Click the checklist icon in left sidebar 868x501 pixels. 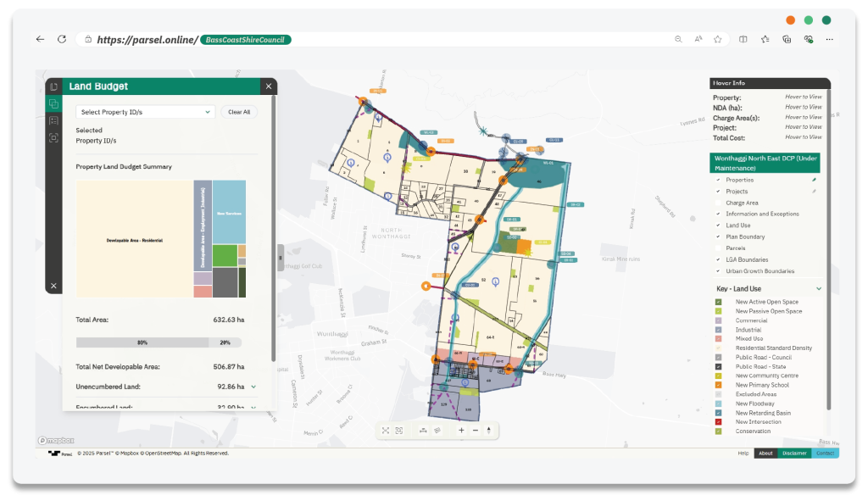(53, 120)
